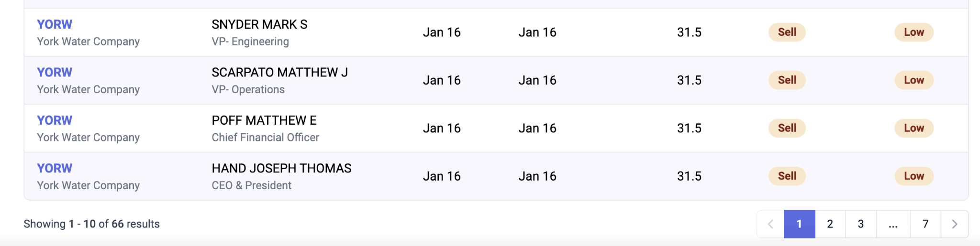Open YORW ticker link in Hand row

[55, 168]
